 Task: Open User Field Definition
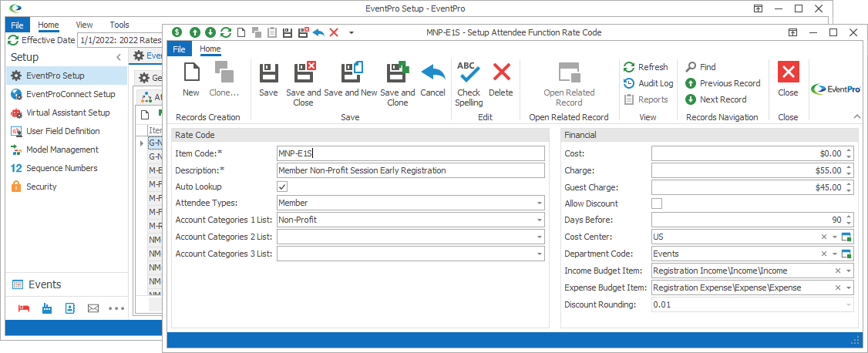tap(66, 131)
